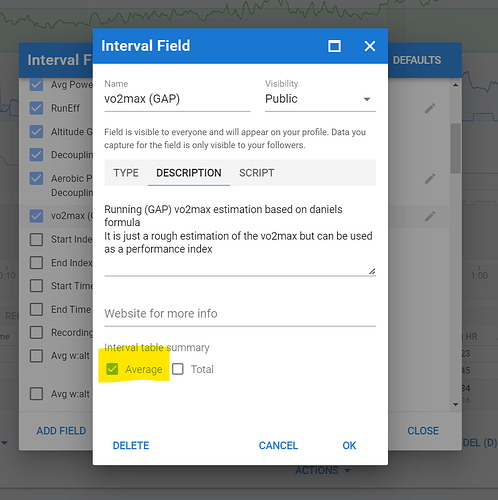The image size is (498, 500).
Task: Click the list scroll-up arrow
Action: pos(455,85)
